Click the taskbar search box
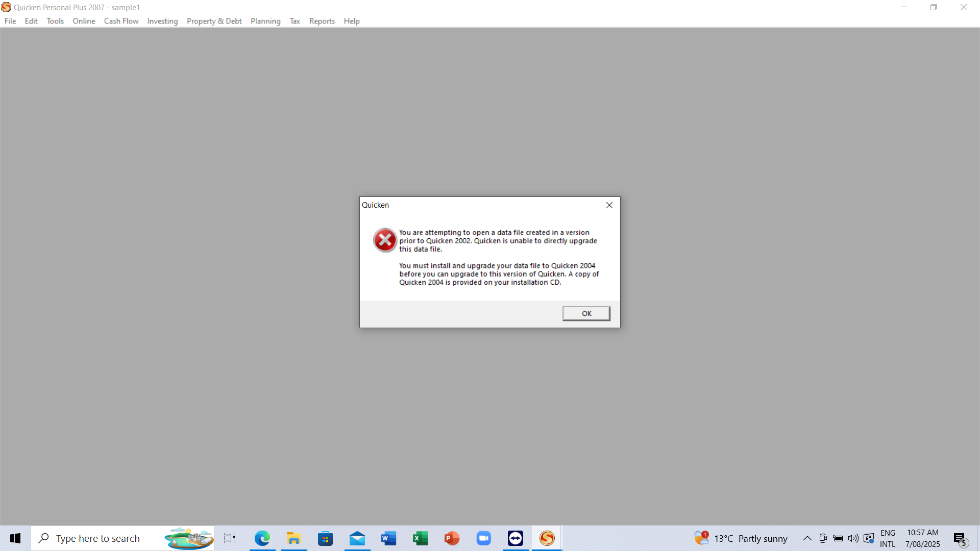The width and height of the screenshot is (980, 551). tap(122, 538)
